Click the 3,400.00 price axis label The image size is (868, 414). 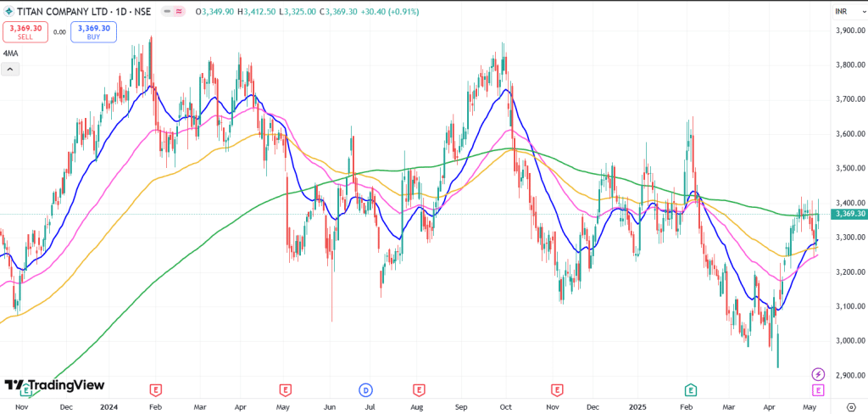[x=849, y=203]
